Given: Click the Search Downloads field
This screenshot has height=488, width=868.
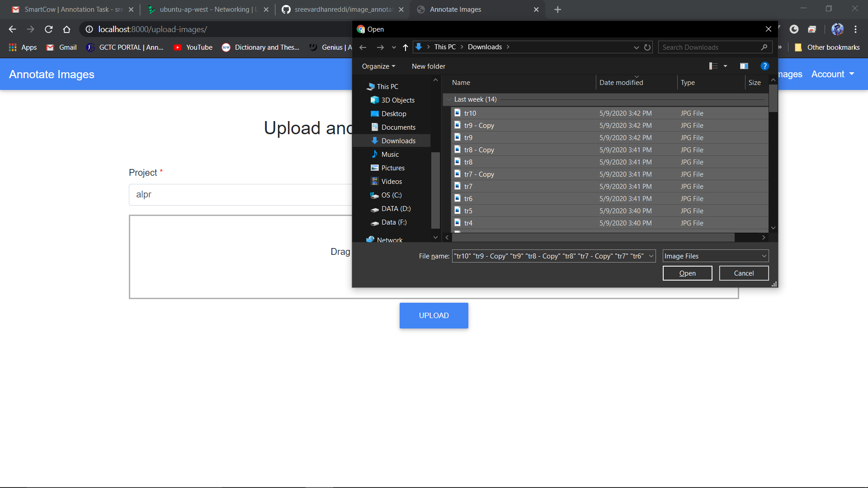Looking at the screenshot, I should point(710,47).
